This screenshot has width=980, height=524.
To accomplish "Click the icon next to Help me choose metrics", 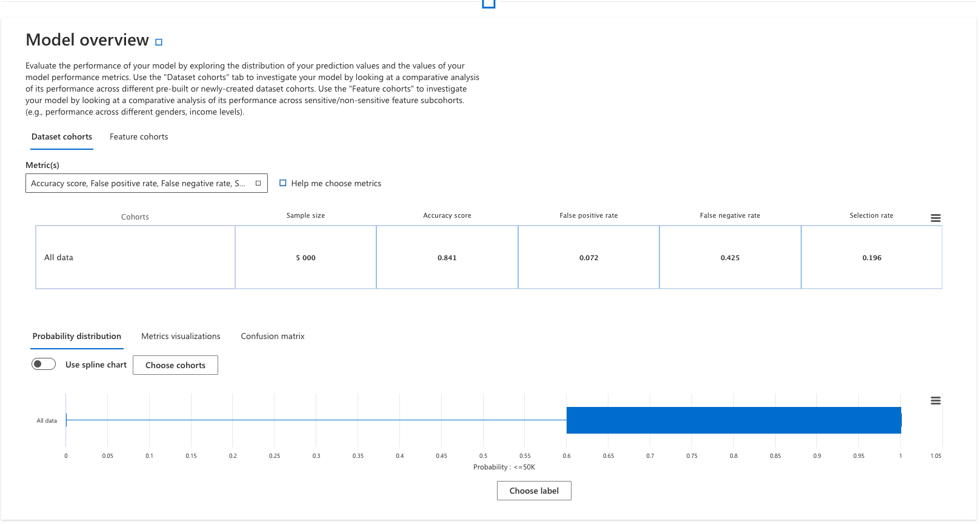I will pos(282,183).
